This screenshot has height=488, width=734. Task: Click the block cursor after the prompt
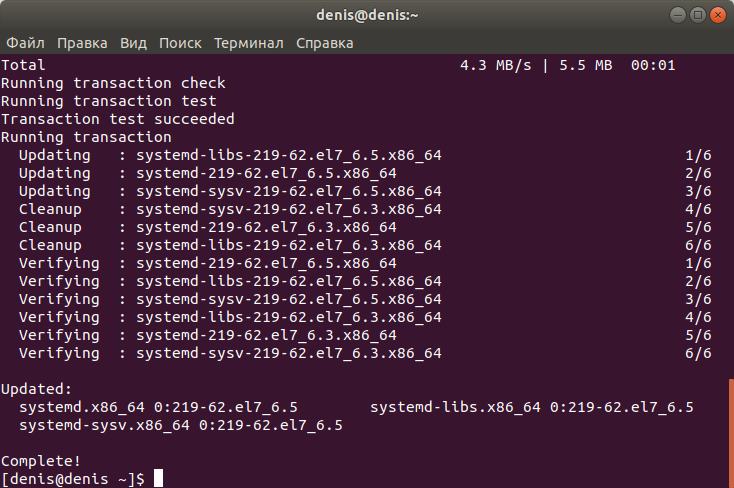(159, 478)
